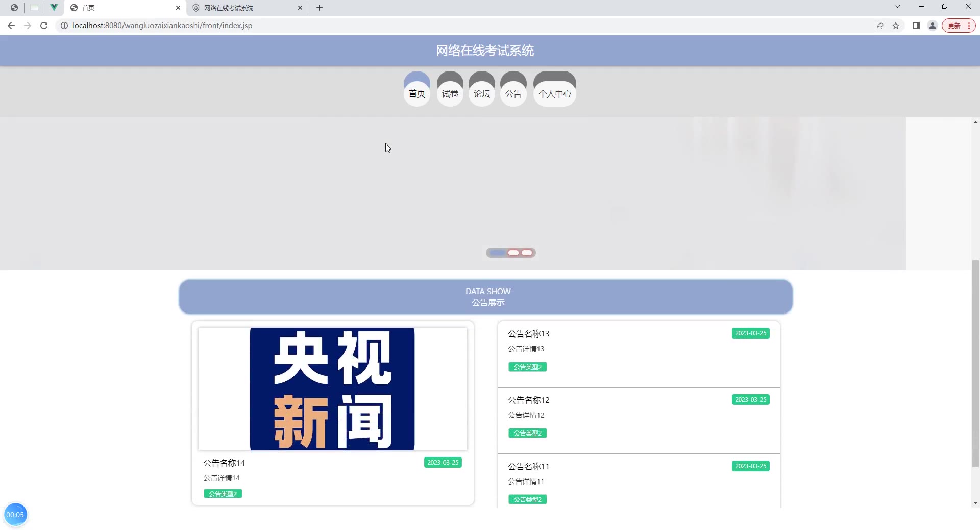Select the second carousel indicator
This screenshot has width=980, height=530.
[513, 253]
